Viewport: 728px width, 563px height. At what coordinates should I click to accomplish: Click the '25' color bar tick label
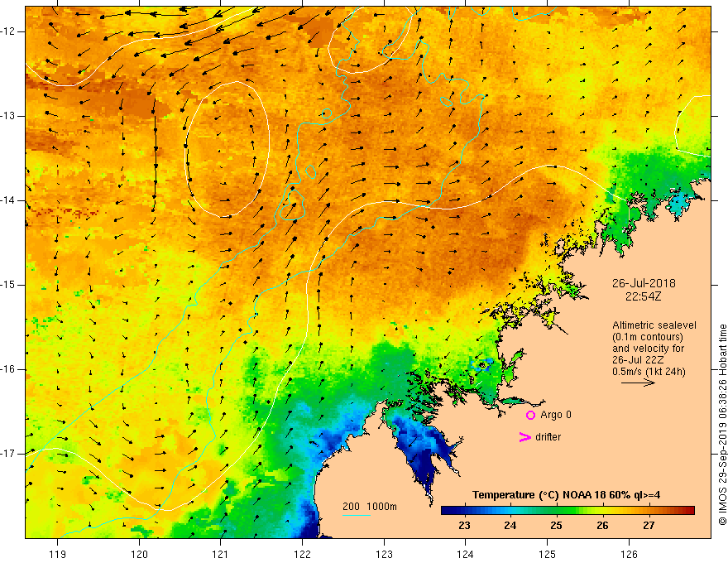pos(556,526)
